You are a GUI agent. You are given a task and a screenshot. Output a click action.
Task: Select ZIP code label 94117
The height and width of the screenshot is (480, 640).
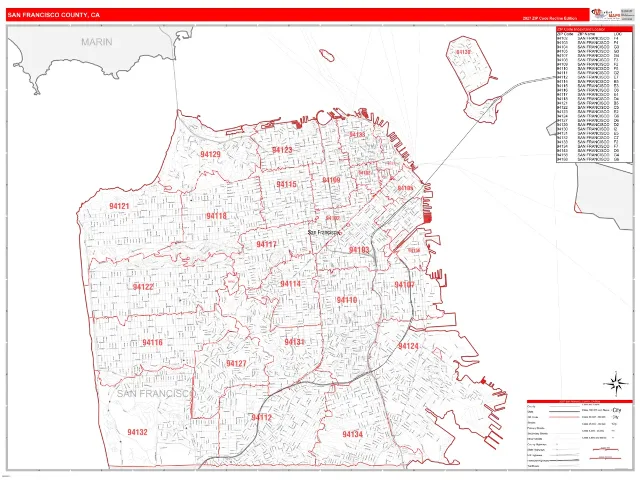267,244
